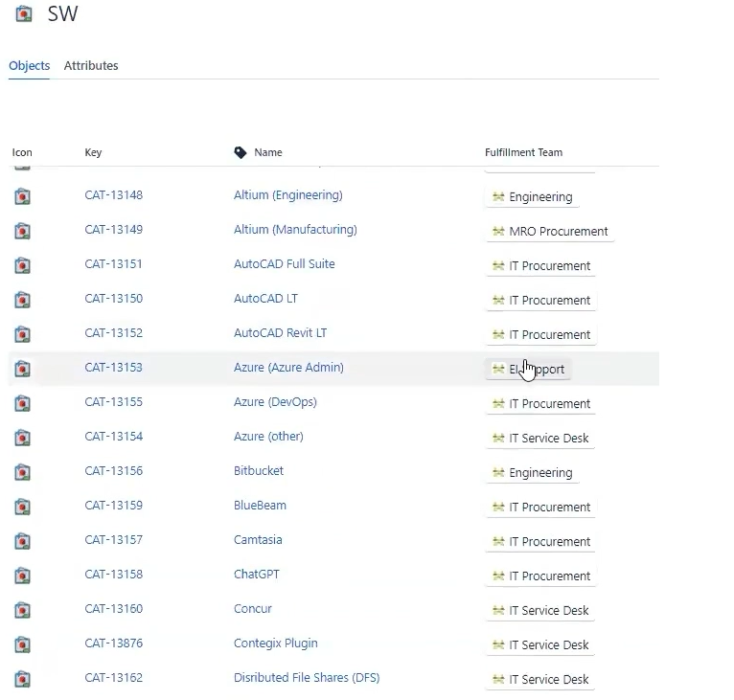
Task: Select the Objects tab
Action: point(29,65)
